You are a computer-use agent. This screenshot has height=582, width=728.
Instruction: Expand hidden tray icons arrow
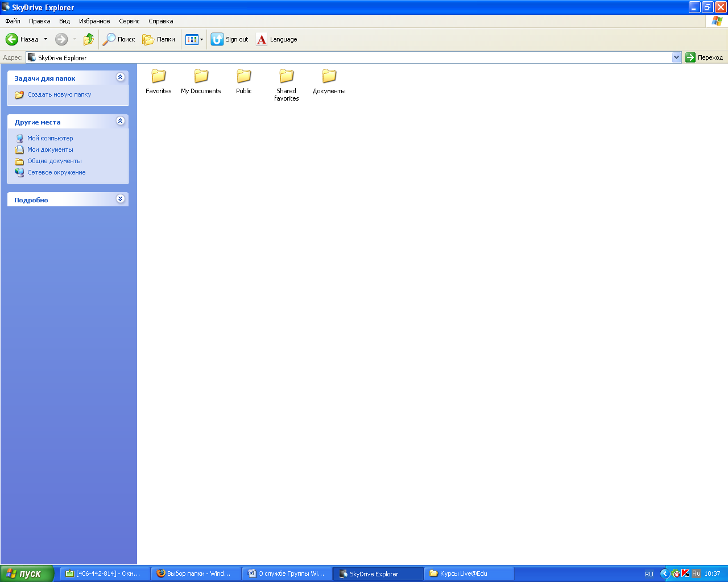click(664, 574)
